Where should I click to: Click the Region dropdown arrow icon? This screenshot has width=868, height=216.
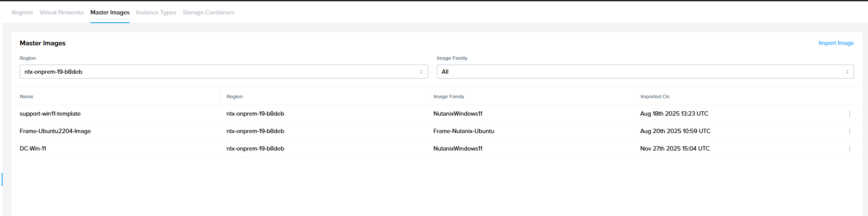[421, 72]
